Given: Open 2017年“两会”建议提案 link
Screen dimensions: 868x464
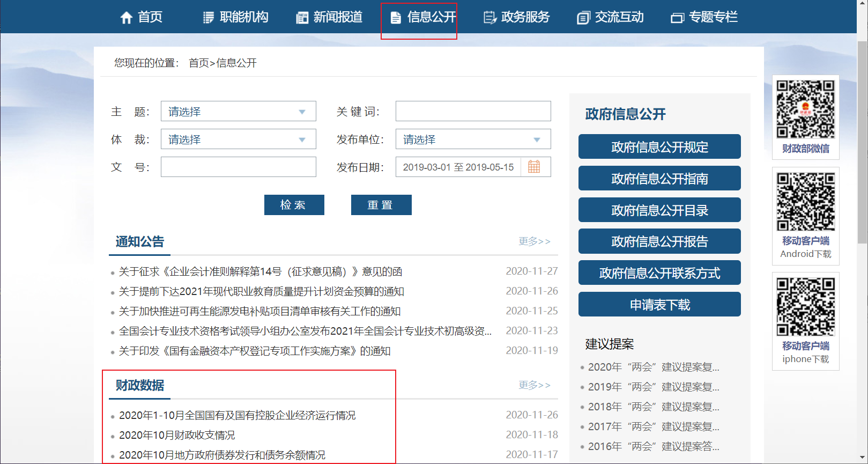Looking at the screenshot, I should (654, 426).
